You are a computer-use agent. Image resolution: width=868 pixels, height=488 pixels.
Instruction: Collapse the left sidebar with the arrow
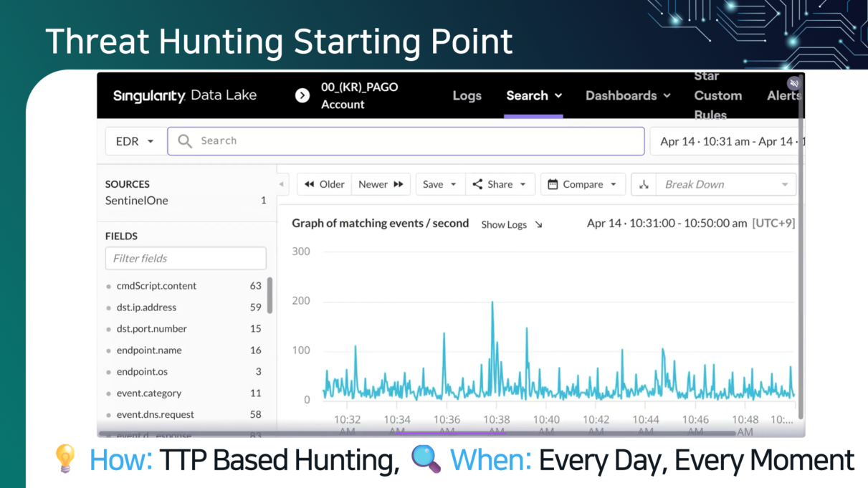282,184
